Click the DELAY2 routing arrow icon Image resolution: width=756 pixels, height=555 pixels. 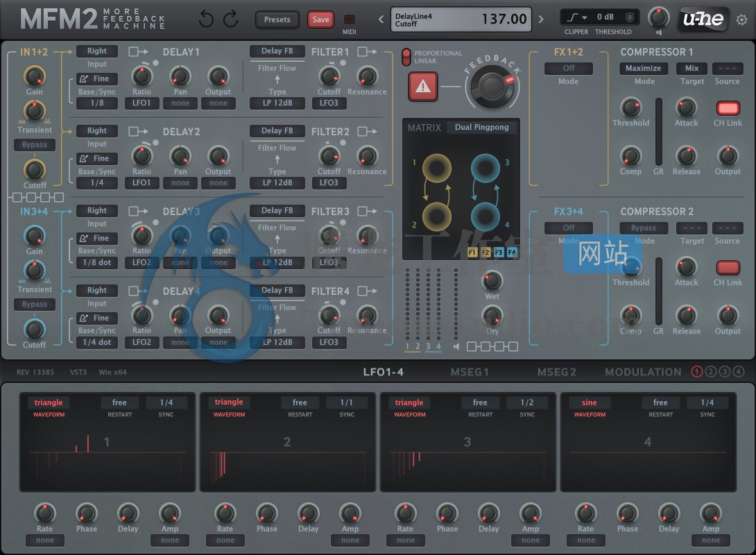[x=139, y=131]
